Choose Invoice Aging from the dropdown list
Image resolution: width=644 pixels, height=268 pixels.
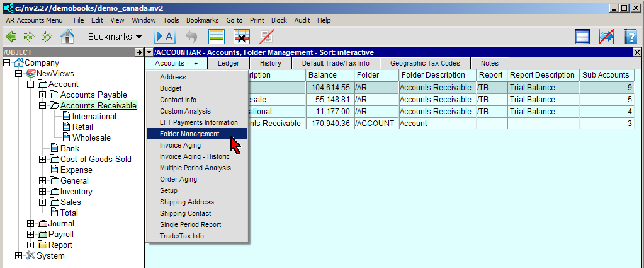point(180,145)
